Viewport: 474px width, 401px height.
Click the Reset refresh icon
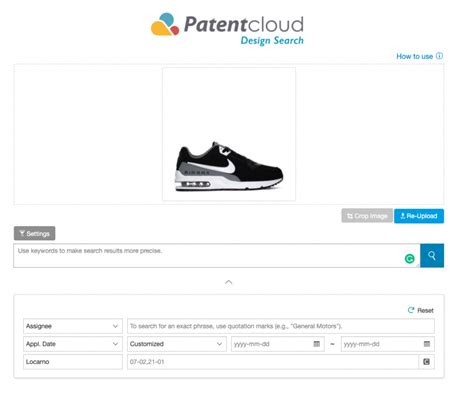pos(411,310)
